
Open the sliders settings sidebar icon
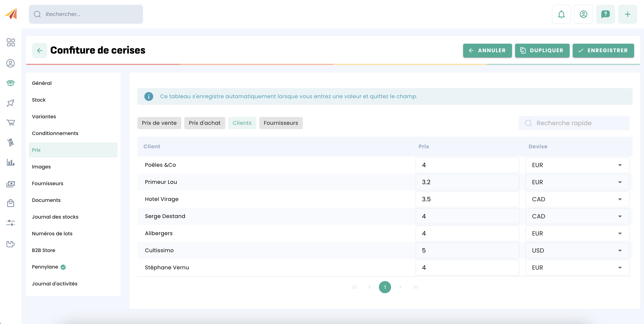coord(11,223)
